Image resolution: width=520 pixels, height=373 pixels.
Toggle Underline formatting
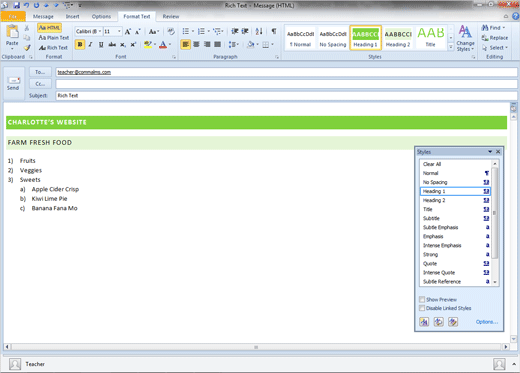click(x=101, y=45)
